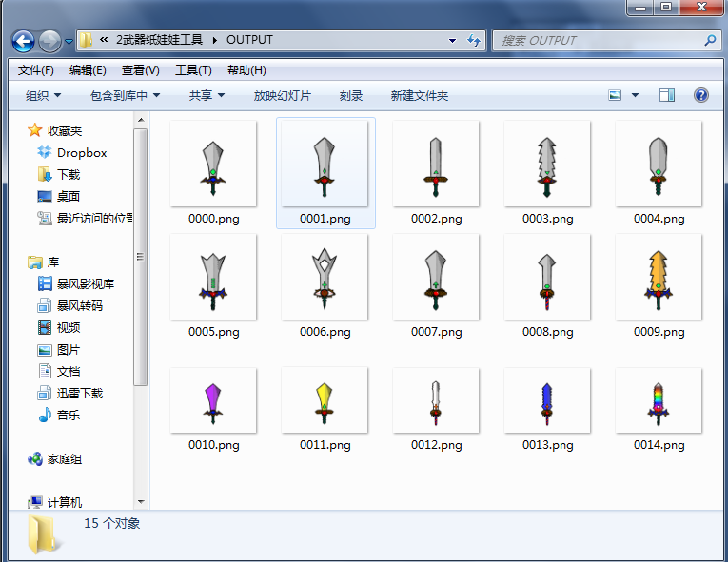Select 下载 in favorites

point(69,174)
